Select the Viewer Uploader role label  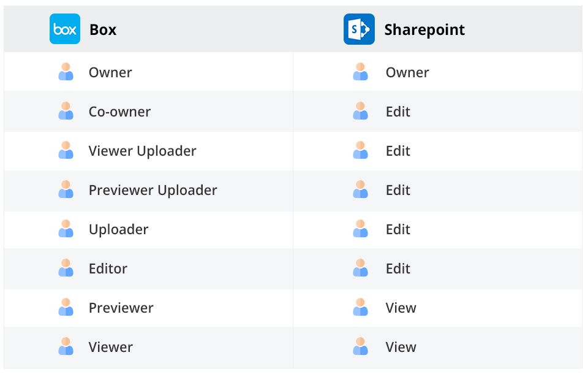tap(143, 151)
